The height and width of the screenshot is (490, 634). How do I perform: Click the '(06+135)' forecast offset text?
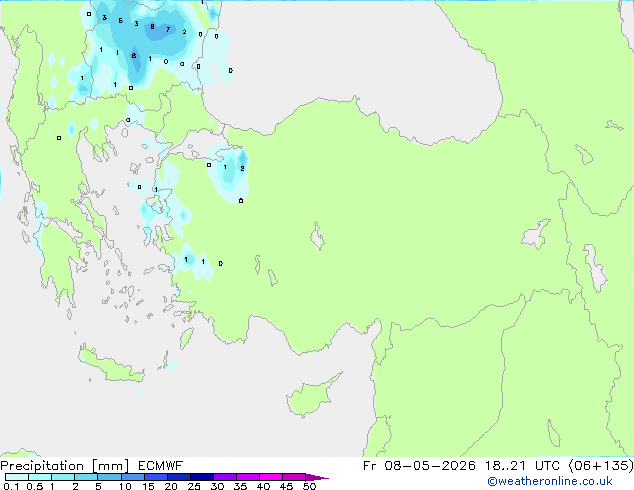601,466
